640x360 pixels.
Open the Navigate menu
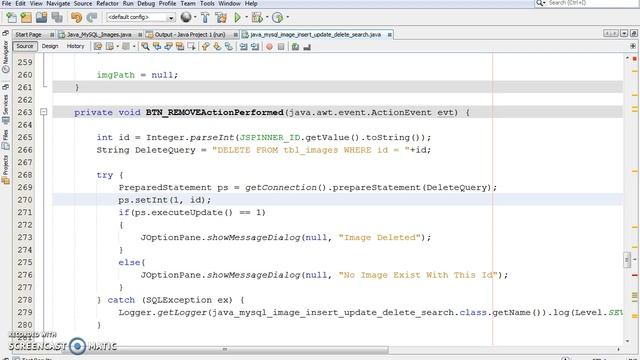click(x=58, y=3)
